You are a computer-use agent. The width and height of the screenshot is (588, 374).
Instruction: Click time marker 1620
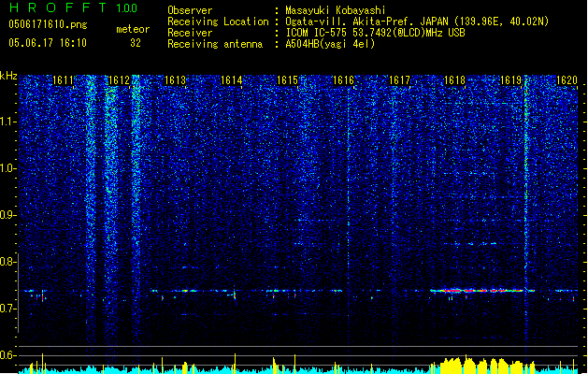tap(566, 80)
